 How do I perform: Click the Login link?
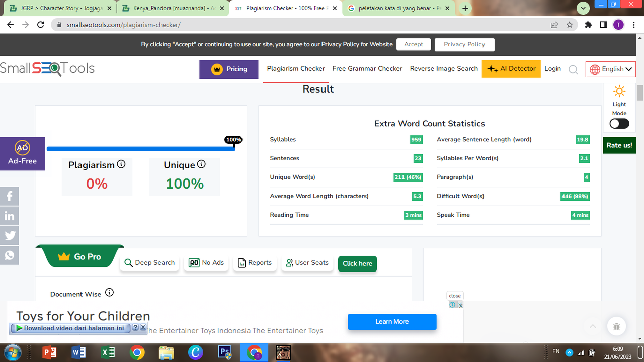click(552, 69)
